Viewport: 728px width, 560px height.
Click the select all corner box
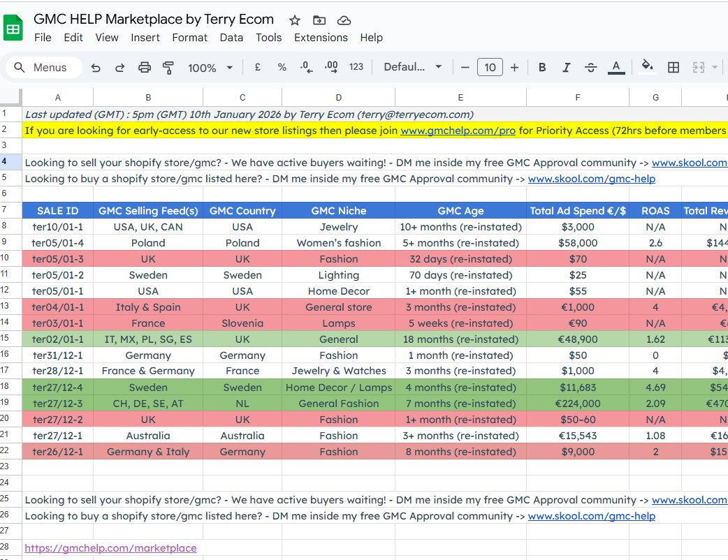[10, 98]
